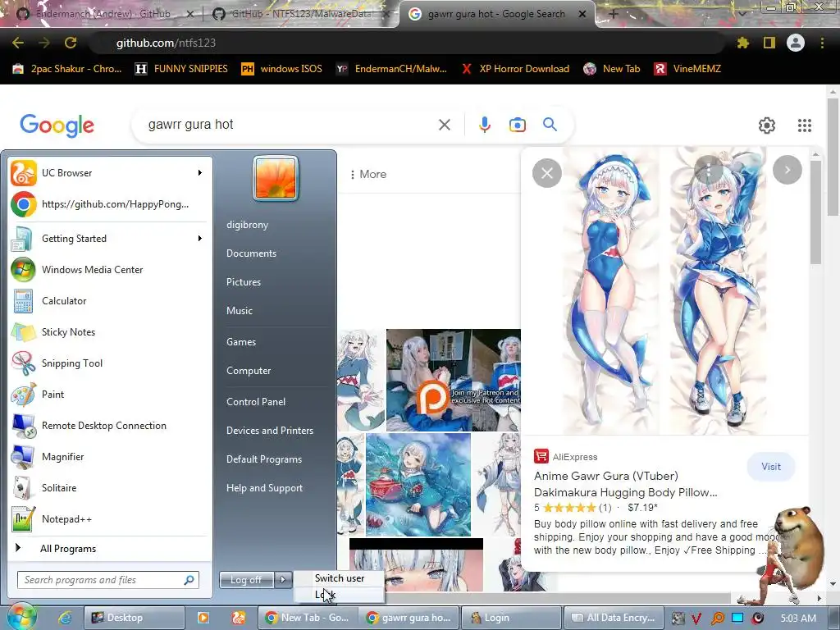Go back in Chrome
Image resolution: width=840 pixels, height=630 pixels.
click(18, 43)
